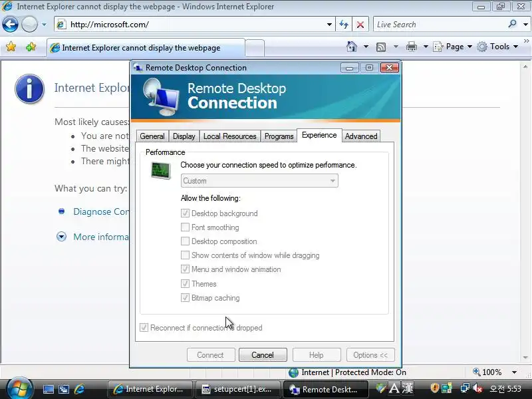Expand the Home button dropdown arrow
Viewport: 532px width, 399px height.
(366, 47)
